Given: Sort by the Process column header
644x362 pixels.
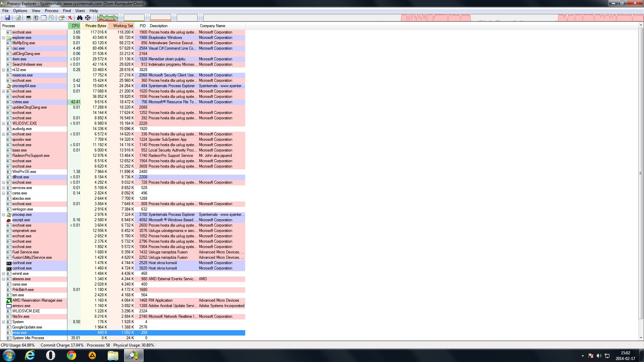Looking at the screenshot, I should pyautogui.click(x=34, y=26).
